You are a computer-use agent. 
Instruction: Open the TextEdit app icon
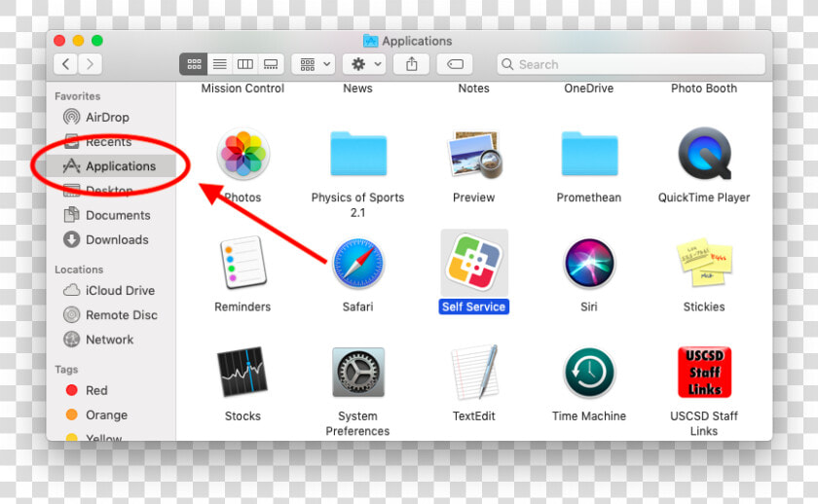click(474, 372)
